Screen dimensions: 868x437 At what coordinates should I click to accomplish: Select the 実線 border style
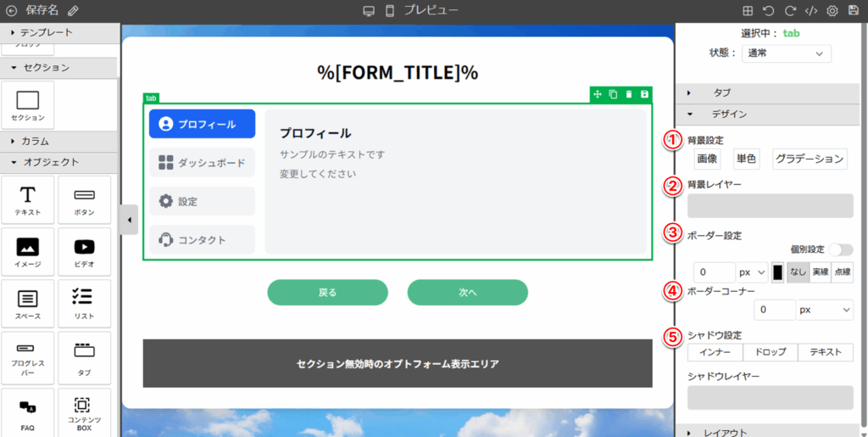[x=820, y=272]
